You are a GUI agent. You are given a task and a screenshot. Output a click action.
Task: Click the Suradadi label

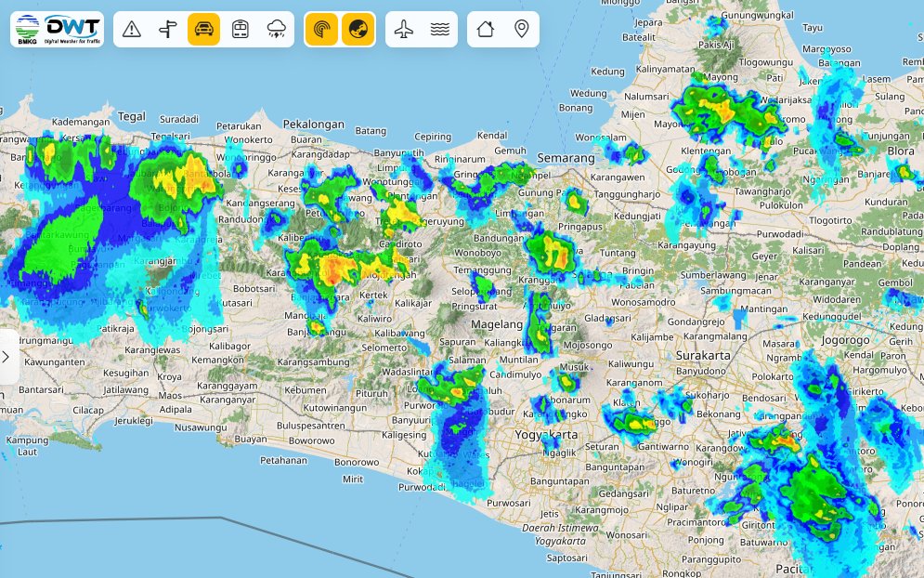coord(179,119)
